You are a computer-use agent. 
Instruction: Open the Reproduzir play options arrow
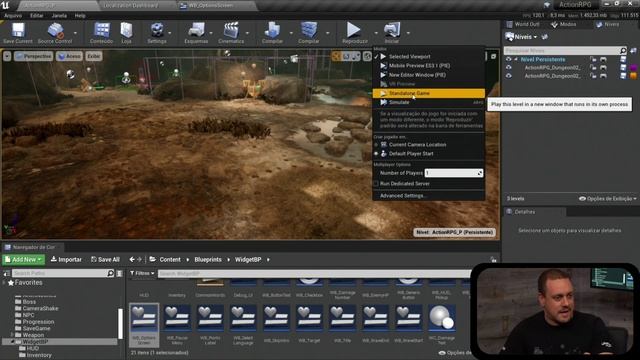coord(376,33)
